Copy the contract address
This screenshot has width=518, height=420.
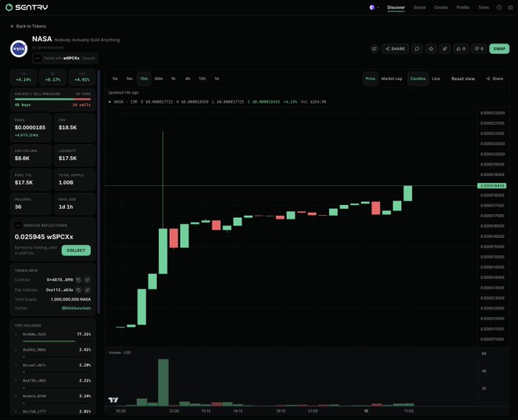tap(78, 280)
